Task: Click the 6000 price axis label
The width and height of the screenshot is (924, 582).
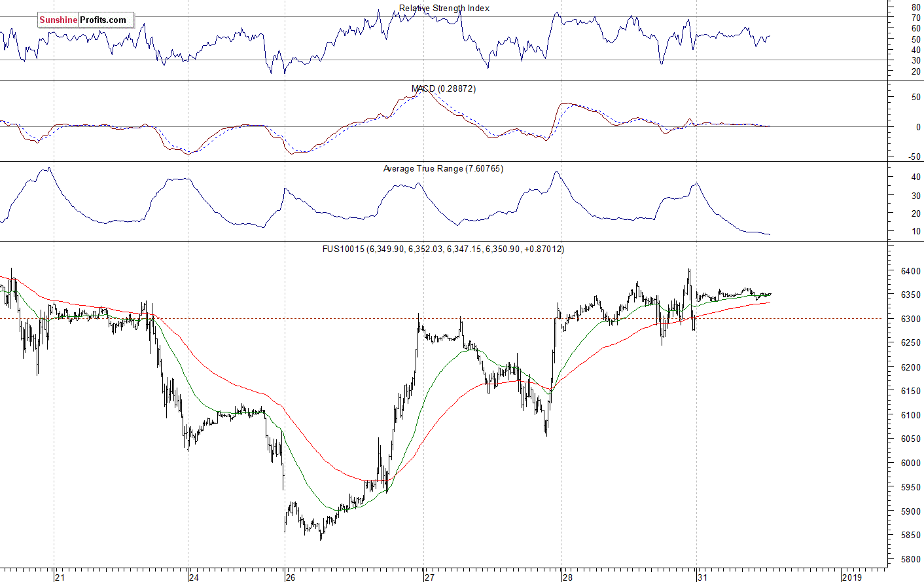Action: [x=911, y=464]
